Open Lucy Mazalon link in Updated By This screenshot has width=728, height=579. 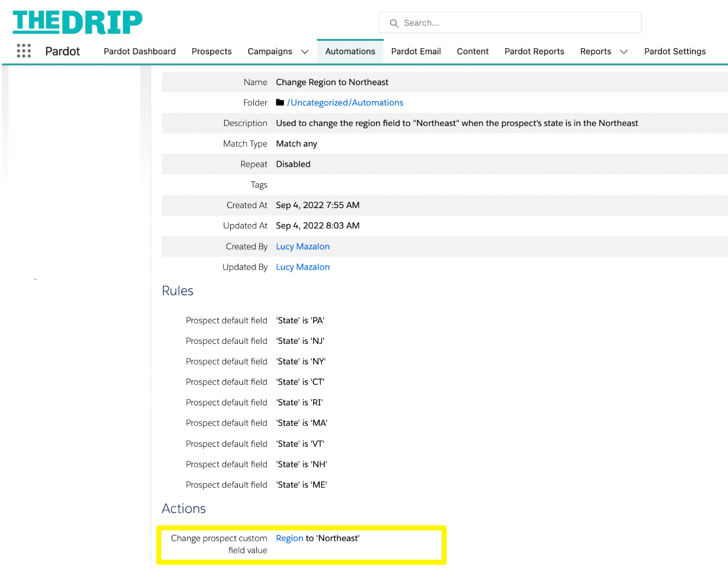tap(302, 267)
